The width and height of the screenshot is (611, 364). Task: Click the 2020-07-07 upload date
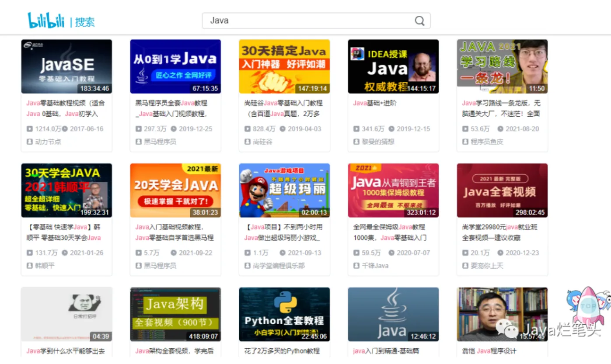pos(413,253)
